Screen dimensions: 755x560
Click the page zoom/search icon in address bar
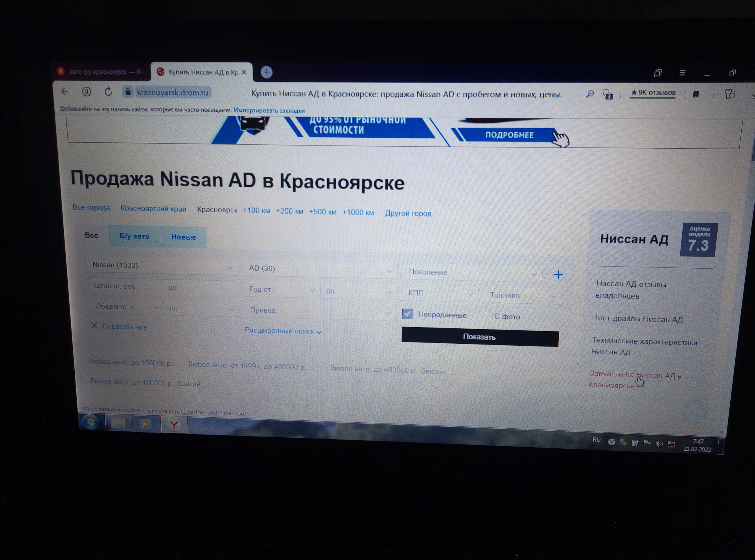click(590, 94)
